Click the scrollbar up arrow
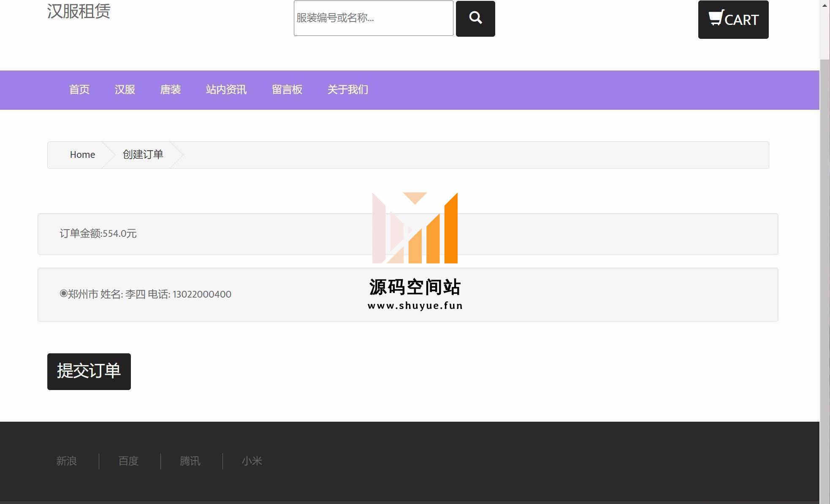This screenshot has height=504, width=830. 825,5
